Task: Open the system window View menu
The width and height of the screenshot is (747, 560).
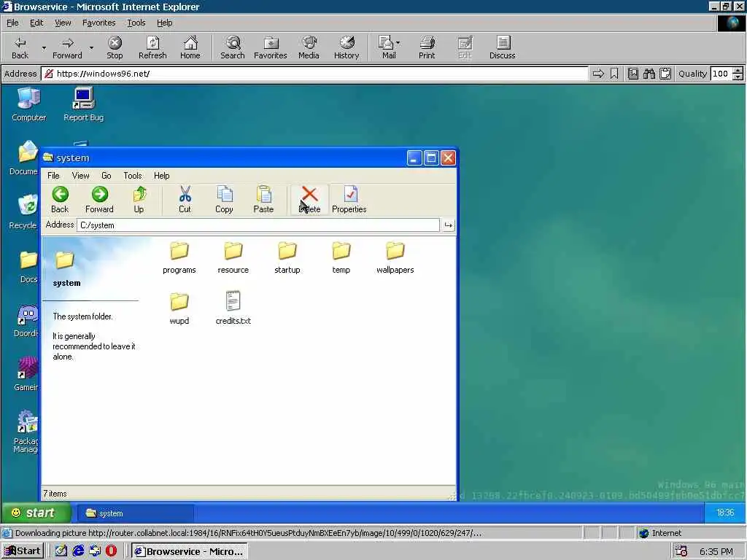Action: [x=80, y=176]
